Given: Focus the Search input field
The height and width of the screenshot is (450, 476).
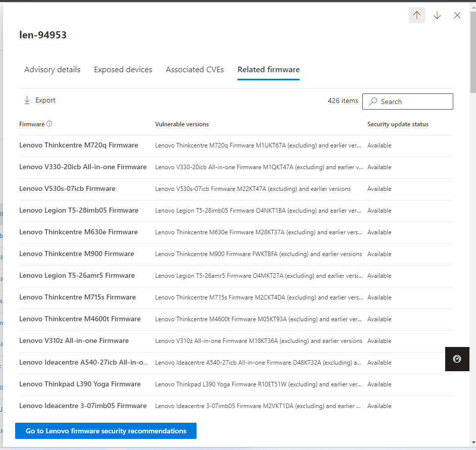Looking at the screenshot, I should tap(408, 102).
